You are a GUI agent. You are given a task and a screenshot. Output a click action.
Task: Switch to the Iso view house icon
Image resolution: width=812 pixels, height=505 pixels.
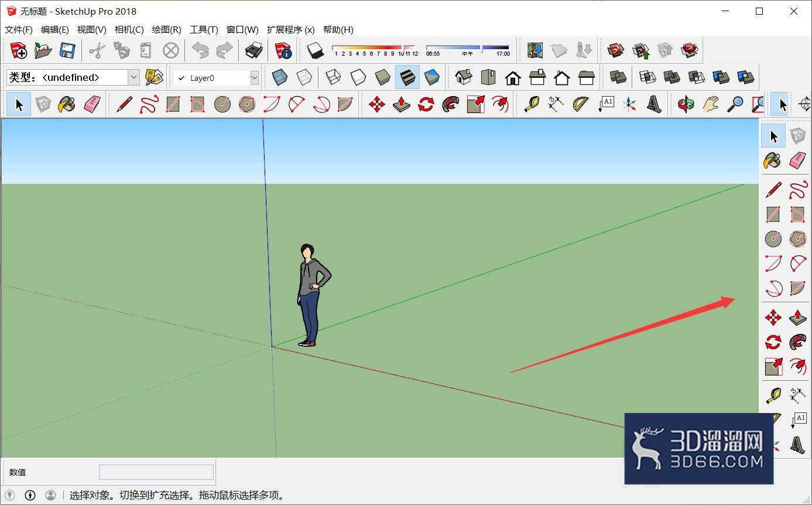point(464,77)
